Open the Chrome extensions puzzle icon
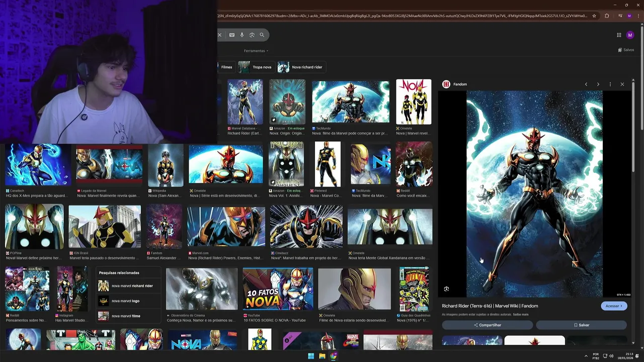The image size is (644, 362). pyautogui.click(x=607, y=16)
